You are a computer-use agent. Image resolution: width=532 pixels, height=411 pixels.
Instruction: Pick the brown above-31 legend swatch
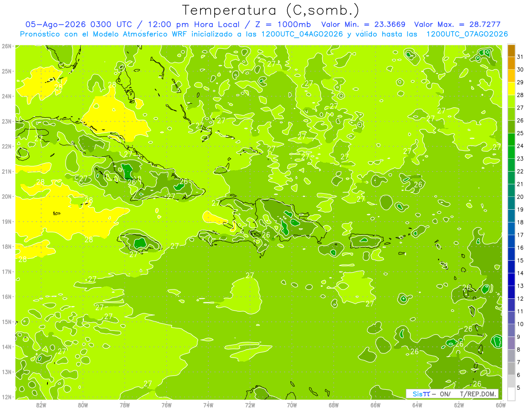point(511,51)
